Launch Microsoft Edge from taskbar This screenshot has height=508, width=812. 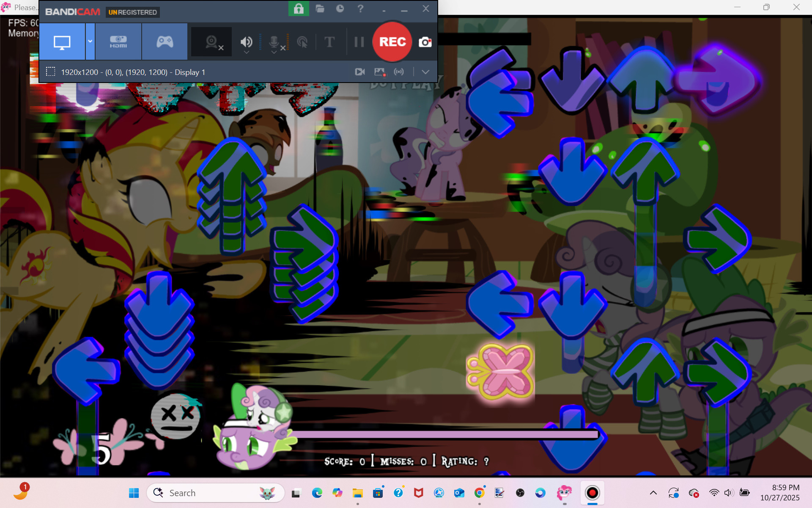317,493
